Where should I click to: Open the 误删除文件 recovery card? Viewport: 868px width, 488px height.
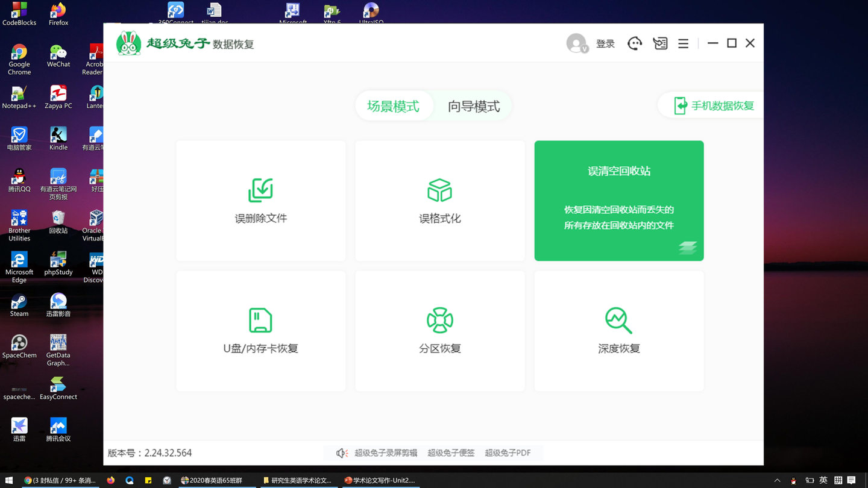pos(260,201)
